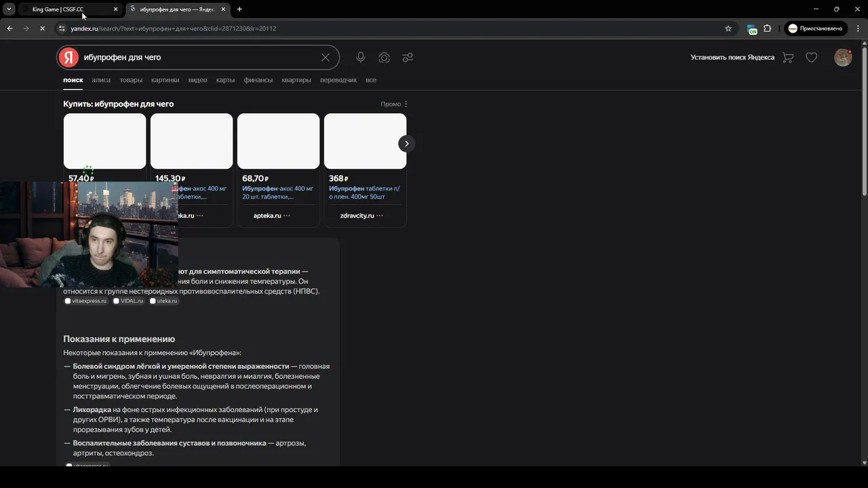Close the ибупрофен Yandex tab
The height and width of the screenshot is (488, 868).
223,9
